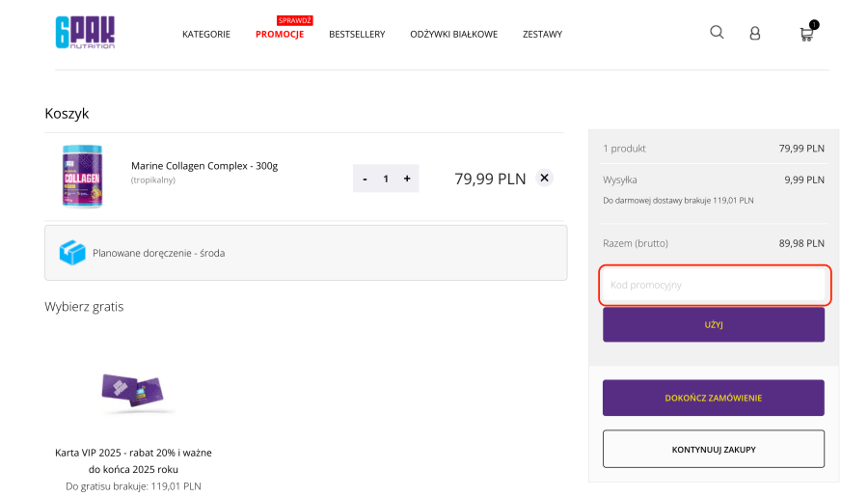Screen dimensions: 868x497
Task: Open the shopping cart icon
Action: tap(807, 33)
